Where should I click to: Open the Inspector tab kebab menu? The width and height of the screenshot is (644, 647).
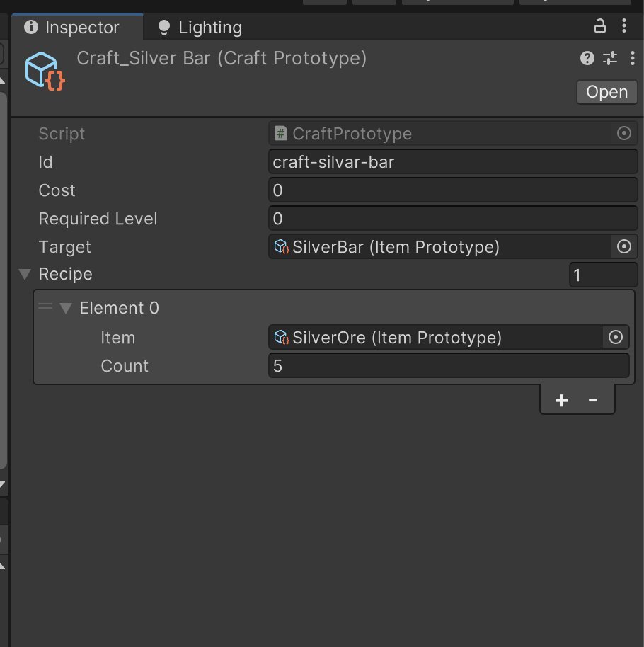(x=623, y=27)
